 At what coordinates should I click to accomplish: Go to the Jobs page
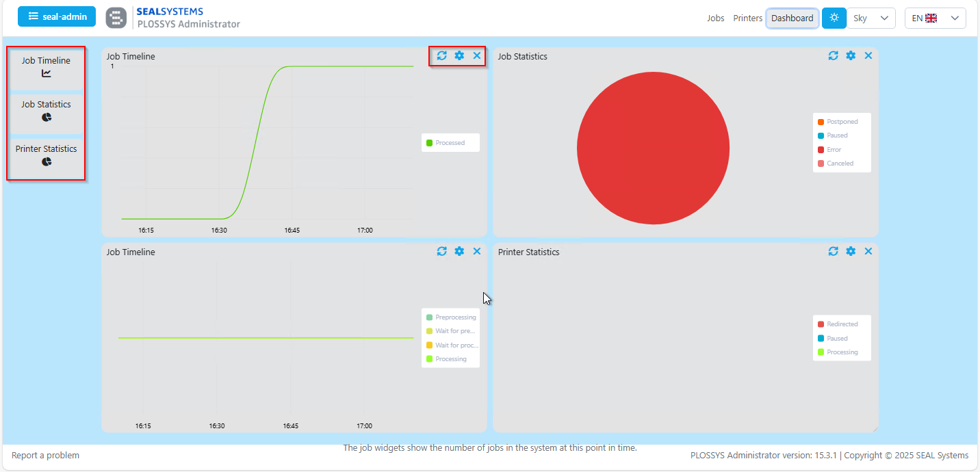(x=715, y=18)
